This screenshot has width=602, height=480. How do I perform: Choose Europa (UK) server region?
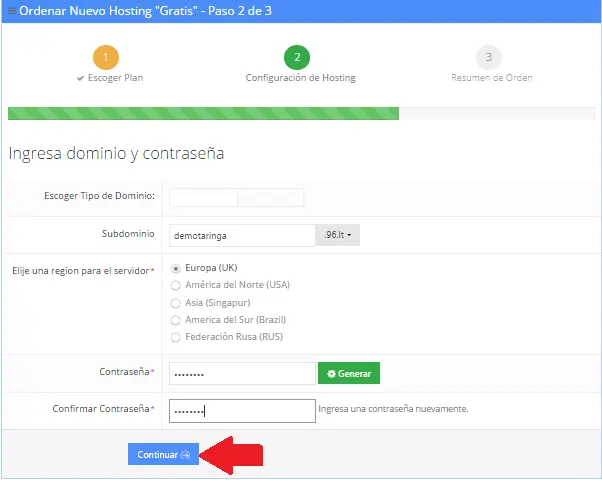pos(175,268)
